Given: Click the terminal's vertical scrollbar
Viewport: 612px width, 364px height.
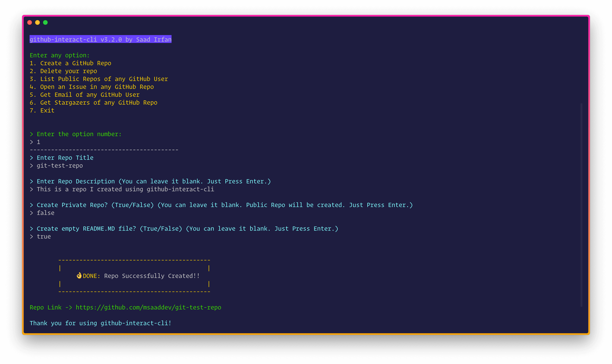Looking at the screenshot, I should (581, 205).
